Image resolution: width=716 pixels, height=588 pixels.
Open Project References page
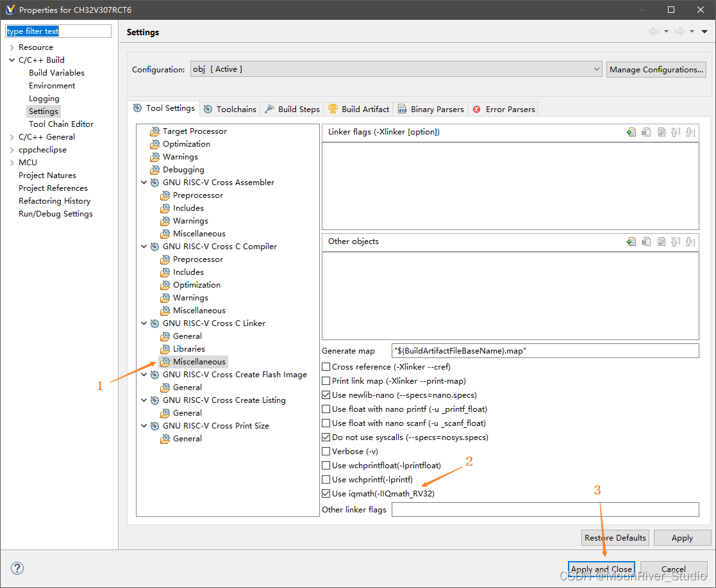(x=53, y=188)
